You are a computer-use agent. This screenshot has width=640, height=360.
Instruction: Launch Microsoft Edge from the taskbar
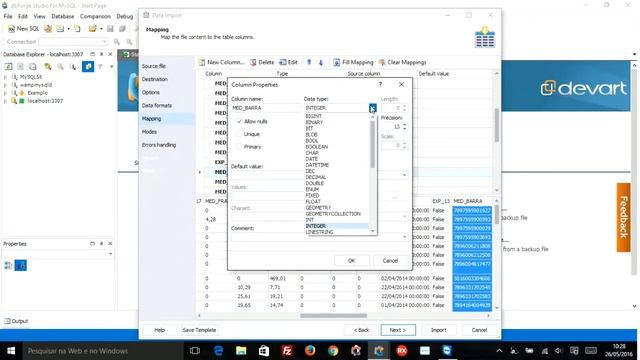point(218,351)
